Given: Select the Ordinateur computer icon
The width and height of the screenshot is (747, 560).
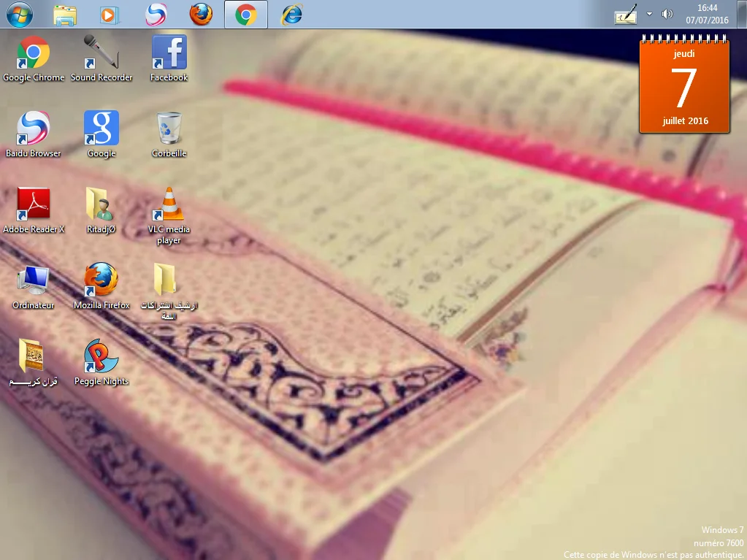Looking at the screenshot, I should [x=33, y=281].
